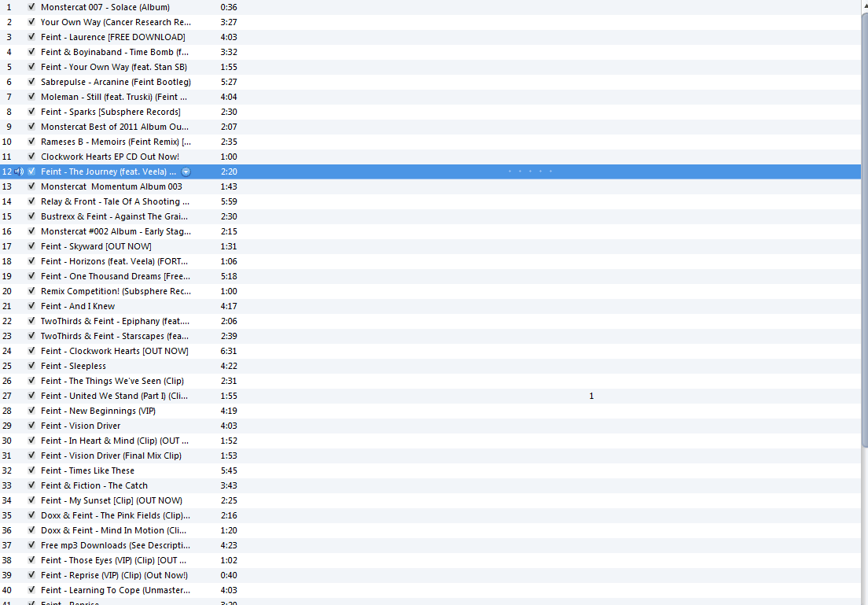Click the play count 1 on United We Stand row
The width and height of the screenshot is (868, 605).
click(591, 397)
